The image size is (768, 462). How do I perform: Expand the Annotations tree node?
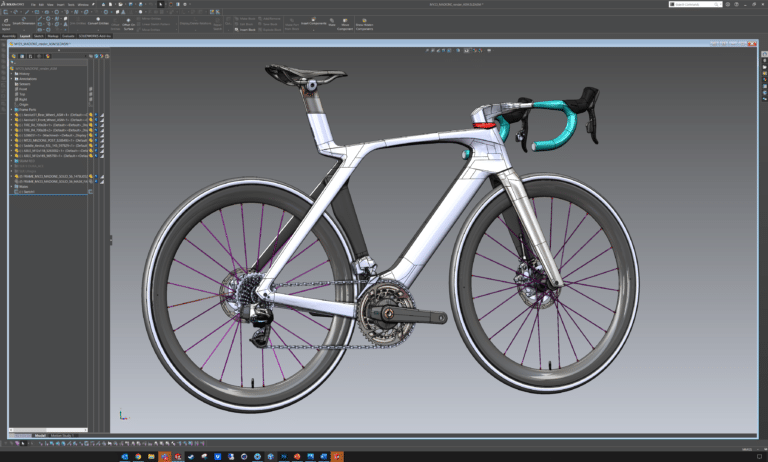coord(12,78)
